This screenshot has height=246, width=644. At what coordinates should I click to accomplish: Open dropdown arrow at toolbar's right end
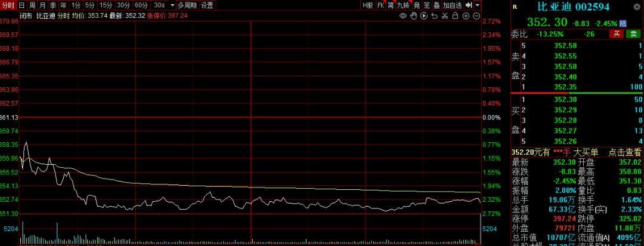(x=478, y=5)
